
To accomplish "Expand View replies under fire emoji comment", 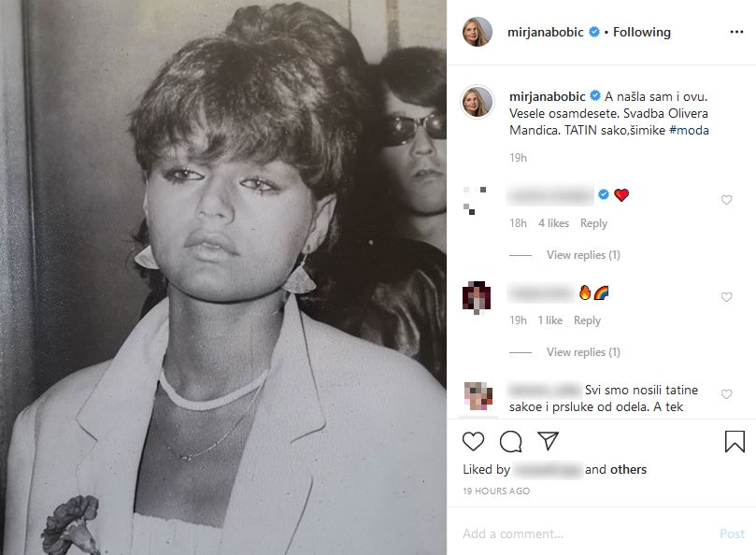I will 583,352.
